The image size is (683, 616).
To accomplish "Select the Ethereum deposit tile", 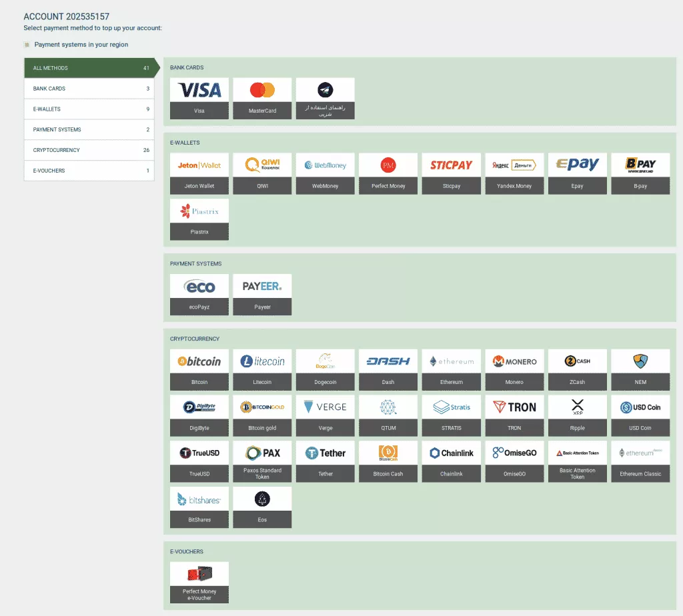I will [451, 369].
